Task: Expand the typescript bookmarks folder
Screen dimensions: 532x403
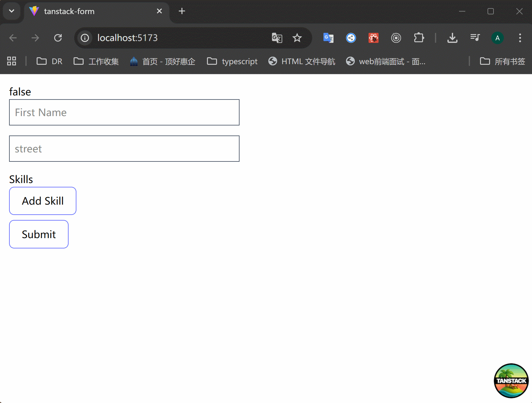Action: pyautogui.click(x=232, y=61)
